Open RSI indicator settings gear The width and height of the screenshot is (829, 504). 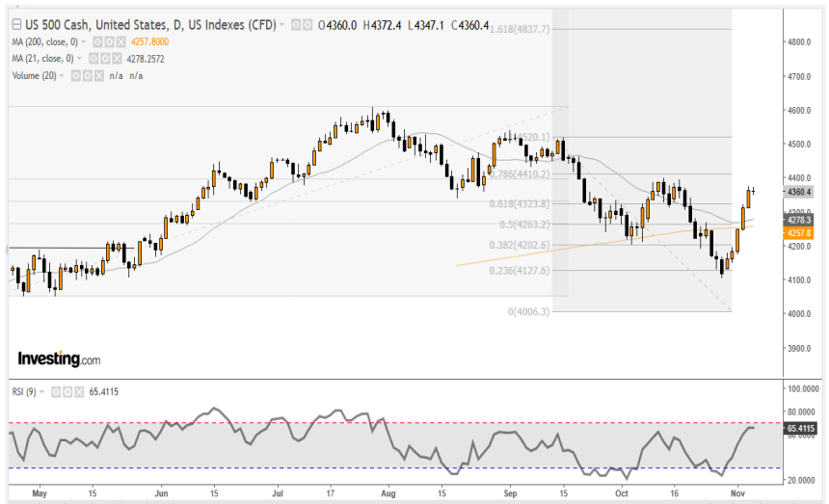[x=67, y=392]
